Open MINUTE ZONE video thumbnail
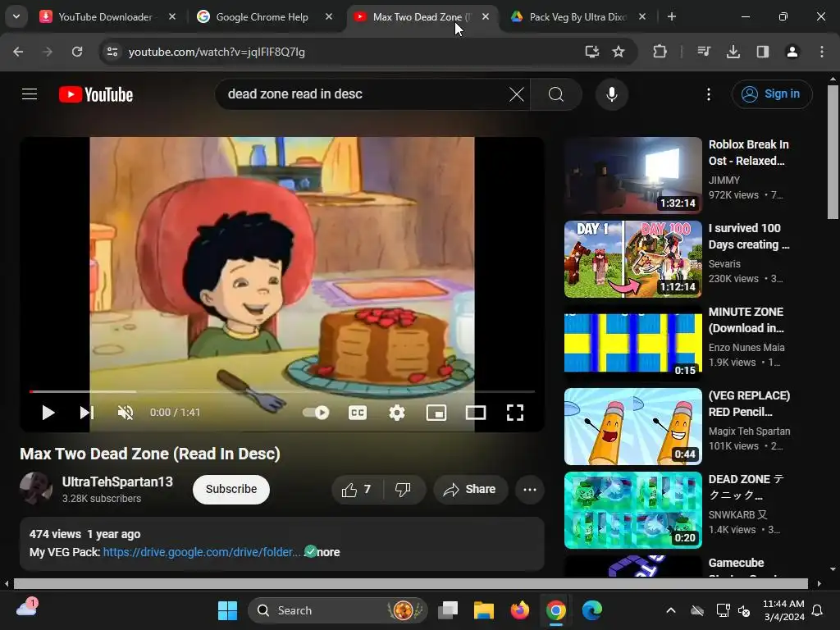 632,343
